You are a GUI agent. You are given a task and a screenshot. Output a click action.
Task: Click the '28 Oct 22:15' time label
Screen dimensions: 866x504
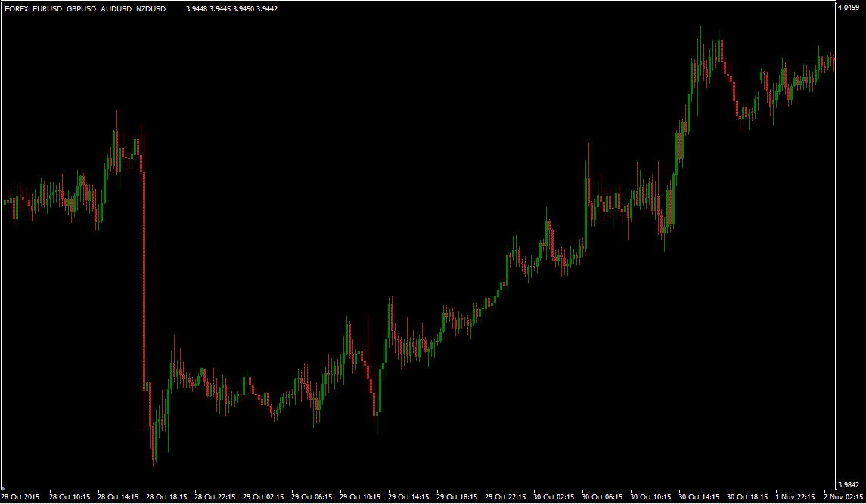215,497
